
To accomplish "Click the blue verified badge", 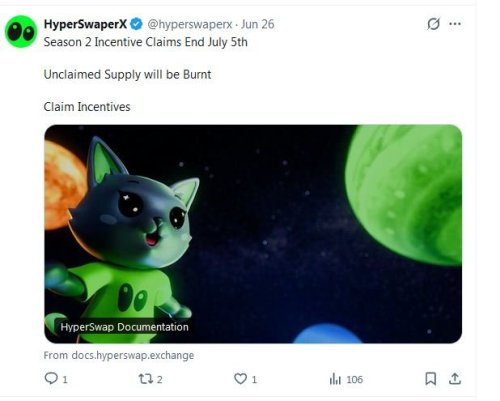I will (136, 24).
